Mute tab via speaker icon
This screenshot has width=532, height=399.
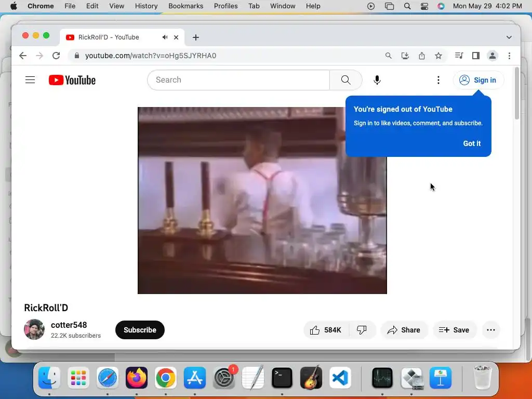[x=165, y=37]
